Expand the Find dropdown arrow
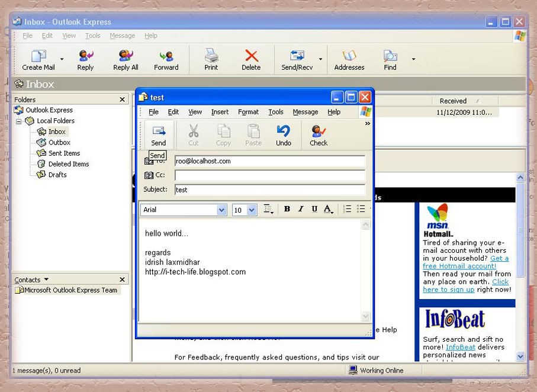The width and height of the screenshot is (537, 392). click(x=414, y=59)
